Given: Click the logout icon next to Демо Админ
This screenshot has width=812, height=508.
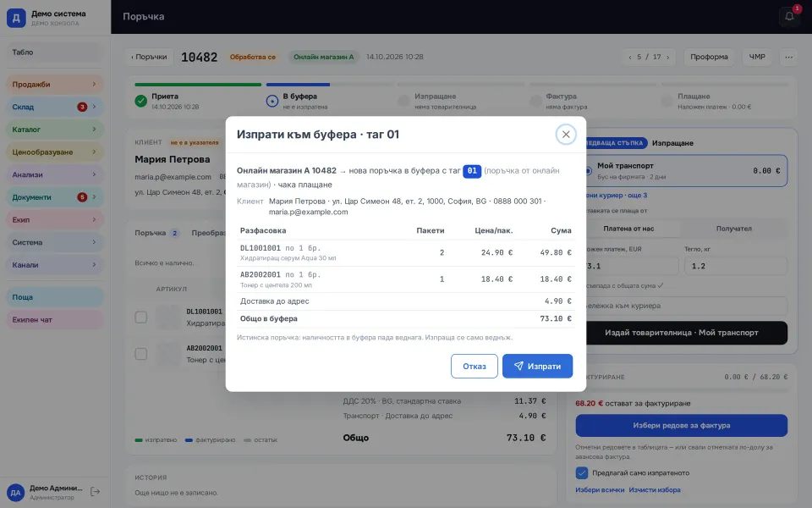Looking at the screenshot, I should [96, 491].
